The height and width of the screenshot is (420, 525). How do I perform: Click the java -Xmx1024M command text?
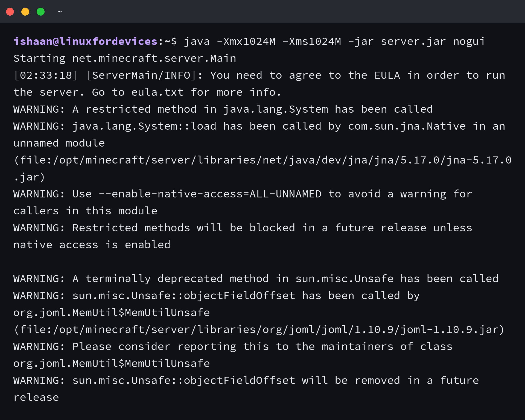[x=229, y=41]
